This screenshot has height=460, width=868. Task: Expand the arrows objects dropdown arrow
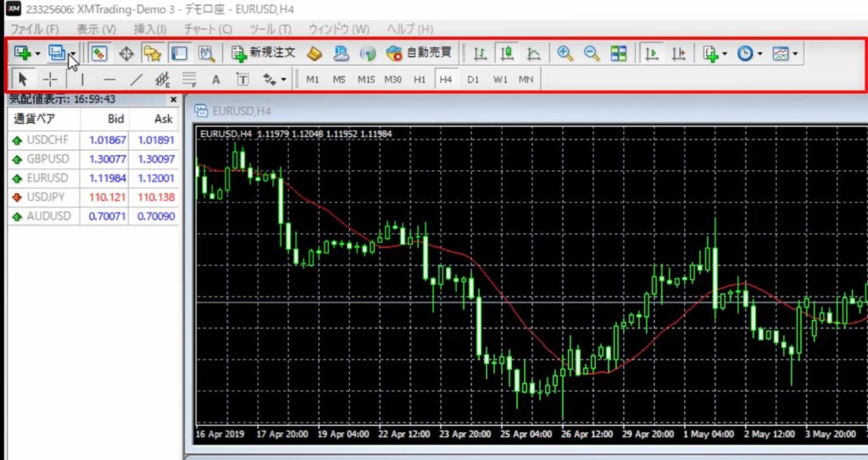click(283, 80)
